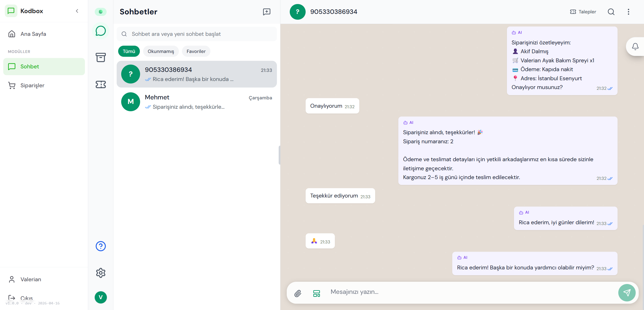
Task: Select the Favoriler filter tab
Action: coord(196,51)
